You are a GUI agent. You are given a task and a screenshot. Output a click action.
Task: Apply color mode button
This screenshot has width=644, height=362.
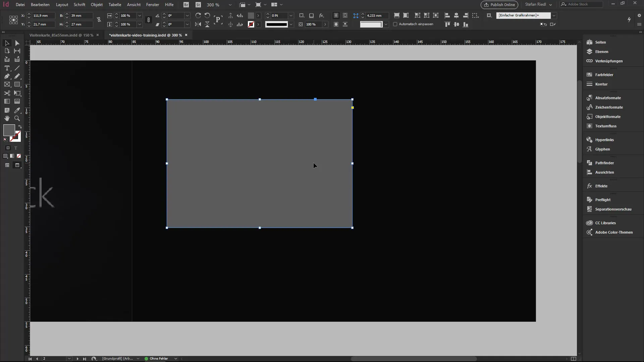coord(5,156)
